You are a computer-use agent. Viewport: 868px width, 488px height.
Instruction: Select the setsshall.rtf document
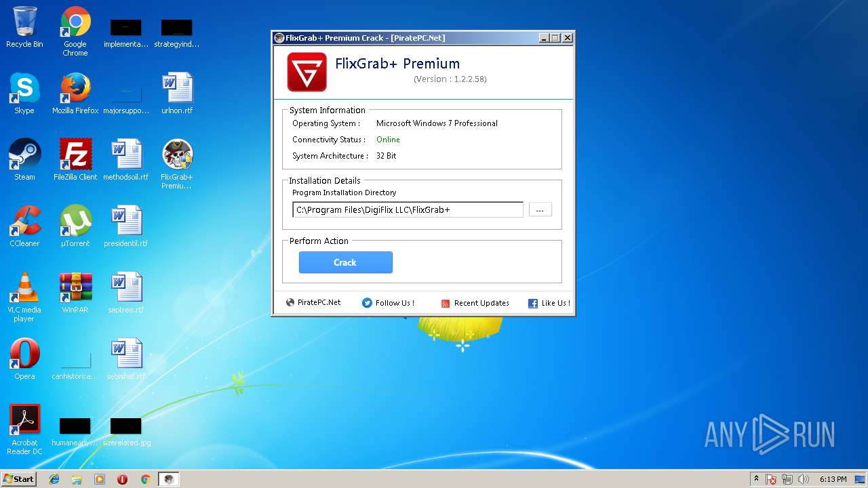126,359
